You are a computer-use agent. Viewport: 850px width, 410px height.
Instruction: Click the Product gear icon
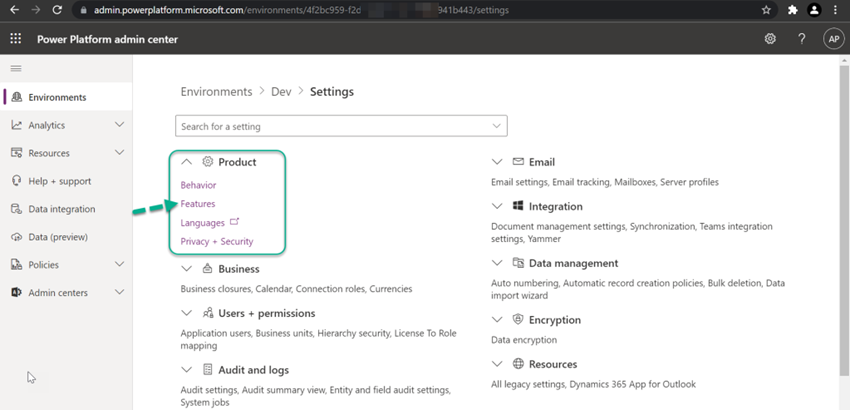(x=208, y=162)
